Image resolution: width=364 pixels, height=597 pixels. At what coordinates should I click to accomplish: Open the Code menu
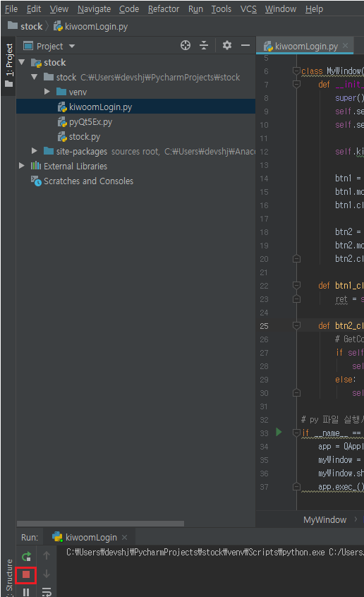[x=129, y=8]
